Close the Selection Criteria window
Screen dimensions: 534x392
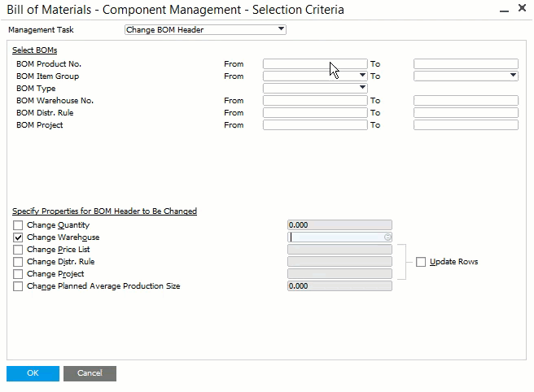[x=522, y=10]
